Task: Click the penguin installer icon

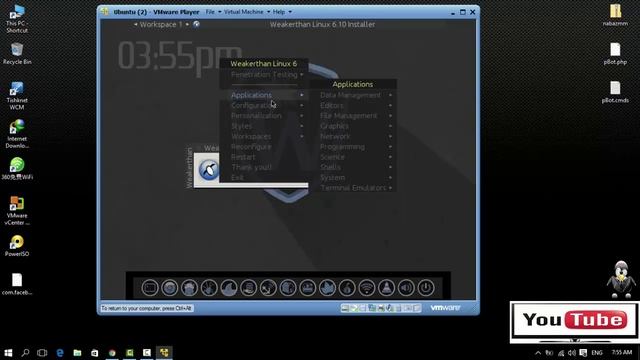Action: point(209,170)
